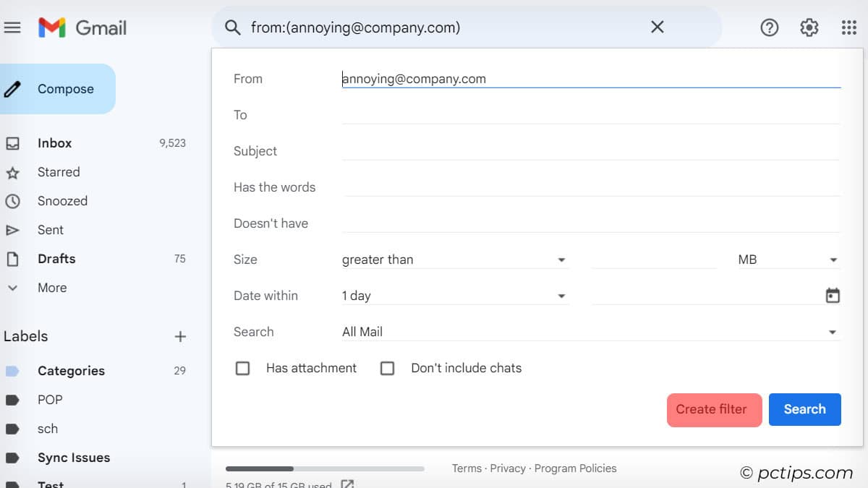Open the Google apps grid icon
The width and height of the screenshot is (868, 488).
848,27
